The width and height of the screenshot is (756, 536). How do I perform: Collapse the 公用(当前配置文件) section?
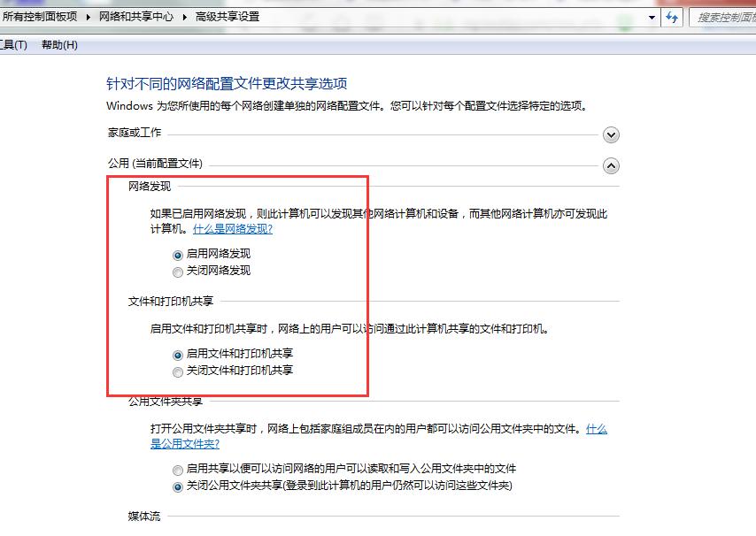(611, 165)
